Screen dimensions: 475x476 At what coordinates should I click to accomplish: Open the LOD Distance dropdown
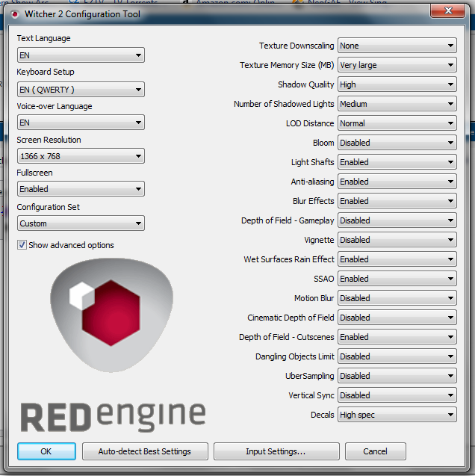click(x=397, y=123)
